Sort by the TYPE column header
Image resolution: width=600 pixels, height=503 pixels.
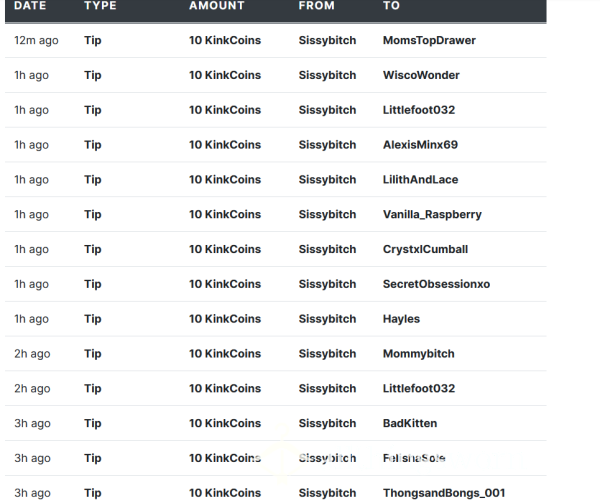tap(100, 6)
